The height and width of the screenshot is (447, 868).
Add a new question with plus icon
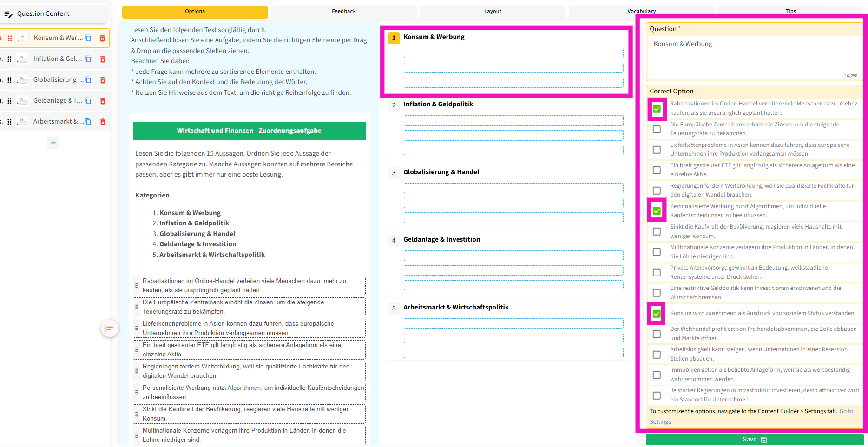click(53, 143)
